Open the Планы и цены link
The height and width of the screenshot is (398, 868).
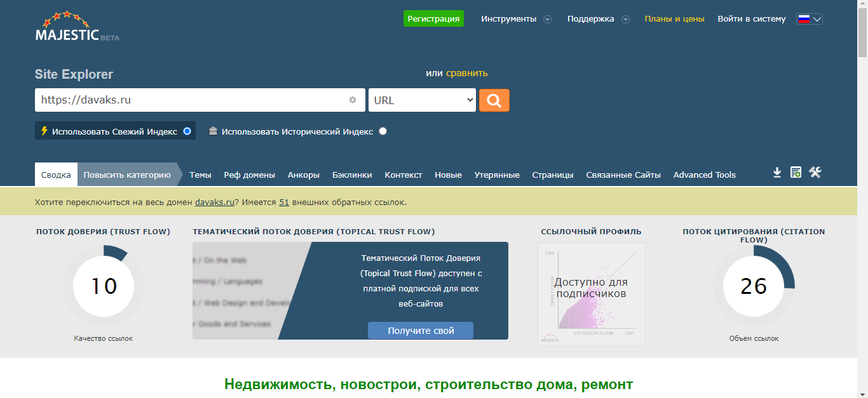(674, 18)
